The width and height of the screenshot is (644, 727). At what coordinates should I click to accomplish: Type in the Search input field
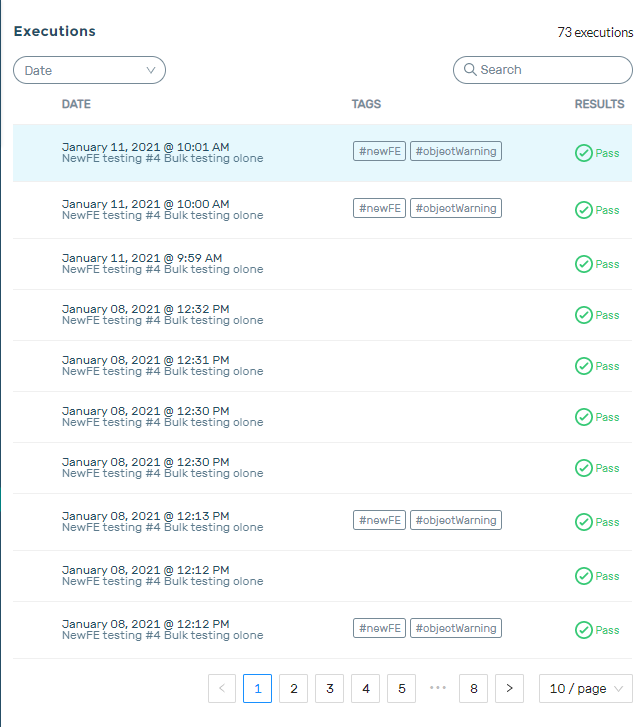pyautogui.click(x=550, y=70)
